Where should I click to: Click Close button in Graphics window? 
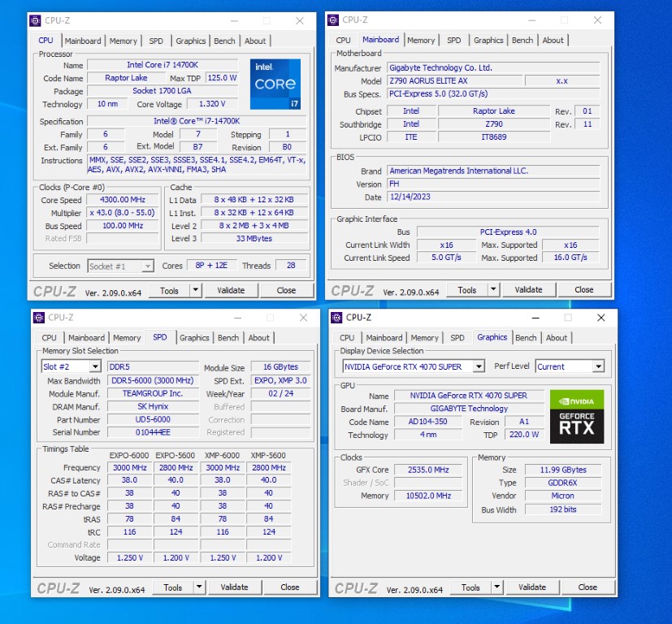tap(587, 587)
